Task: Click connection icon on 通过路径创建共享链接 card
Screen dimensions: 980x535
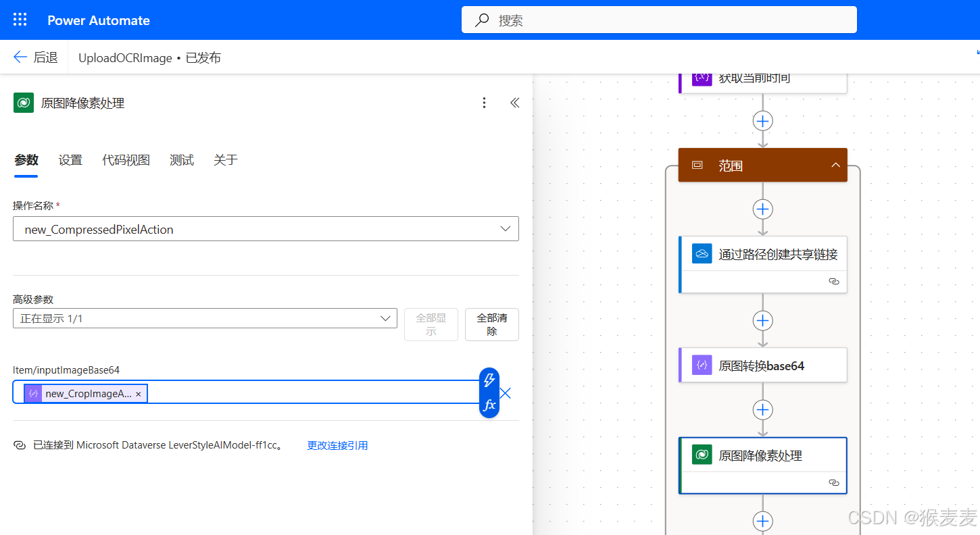Action: pos(834,282)
